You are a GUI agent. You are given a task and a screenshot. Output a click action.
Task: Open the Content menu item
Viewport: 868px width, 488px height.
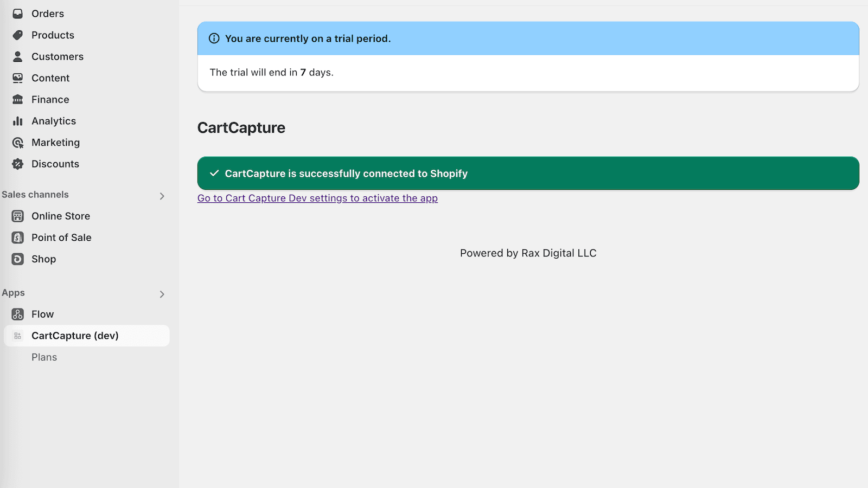[x=50, y=78]
